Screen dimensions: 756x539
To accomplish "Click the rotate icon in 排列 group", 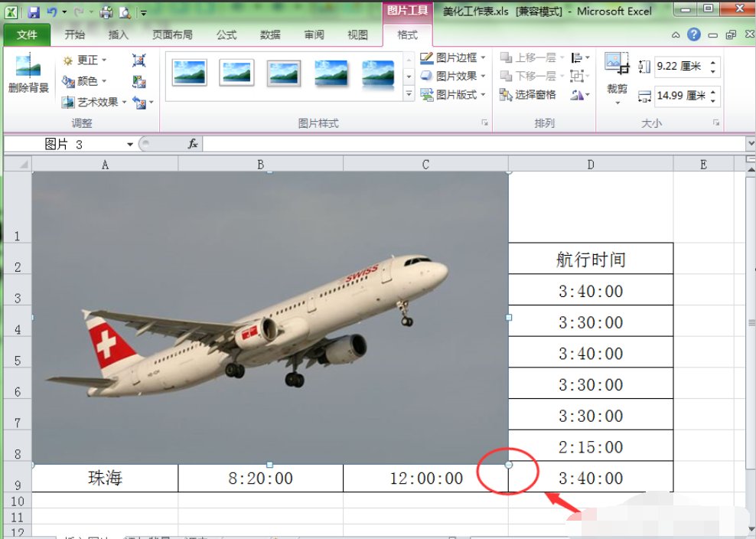I will pos(579,95).
